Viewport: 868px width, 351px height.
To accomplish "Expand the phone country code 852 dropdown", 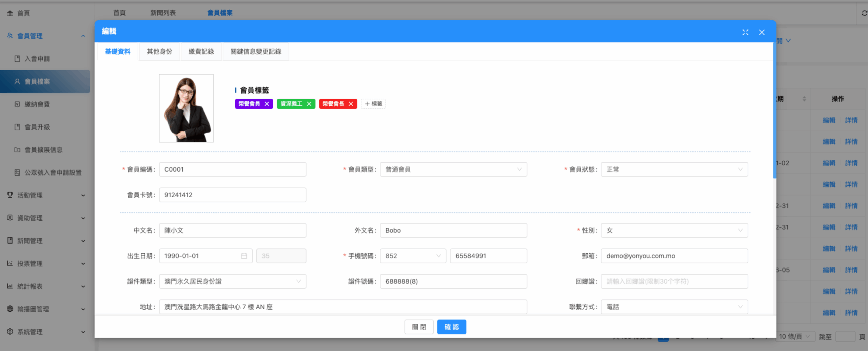I will (413, 256).
